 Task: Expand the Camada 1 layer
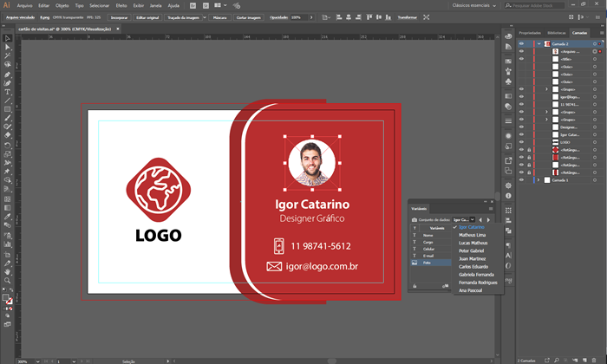pyautogui.click(x=538, y=180)
